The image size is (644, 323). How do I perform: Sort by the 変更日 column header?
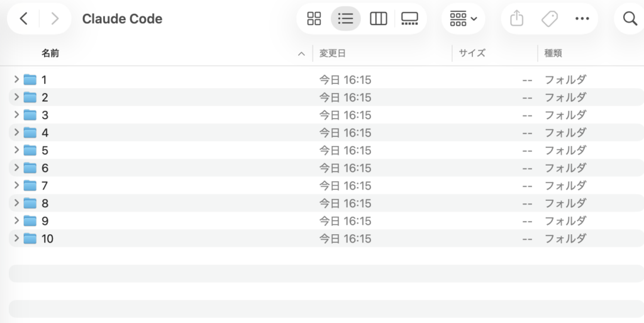pyautogui.click(x=333, y=54)
